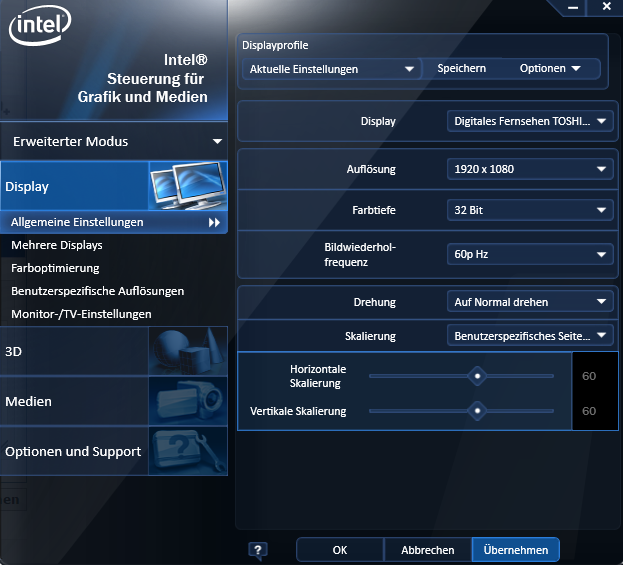Click the Skalierung label

pos(370,336)
